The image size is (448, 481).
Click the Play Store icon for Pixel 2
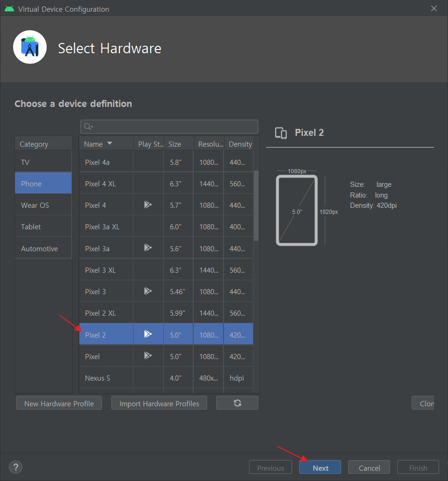pos(148,334)
